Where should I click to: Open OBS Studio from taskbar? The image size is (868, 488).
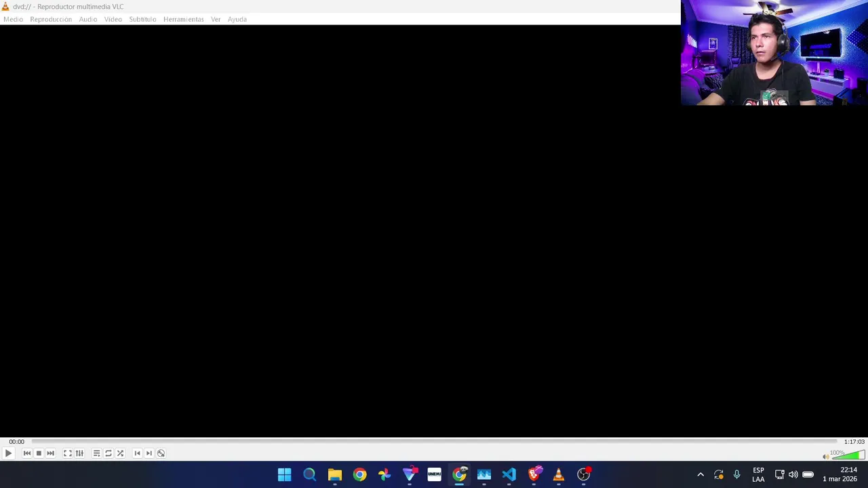click(x=584, y=474)
